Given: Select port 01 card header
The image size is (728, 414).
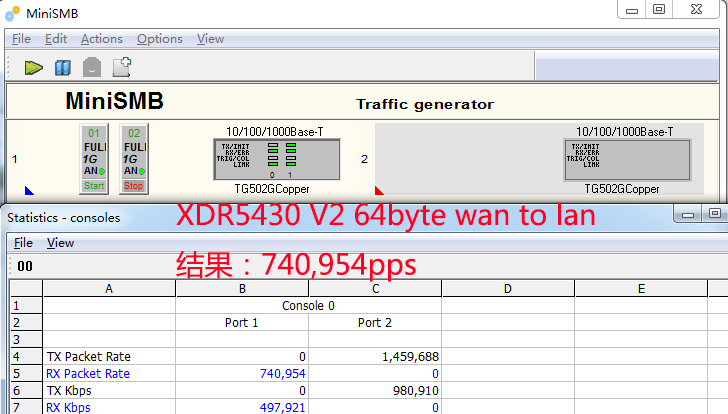Looking at the screenshot, I should 94,133.
